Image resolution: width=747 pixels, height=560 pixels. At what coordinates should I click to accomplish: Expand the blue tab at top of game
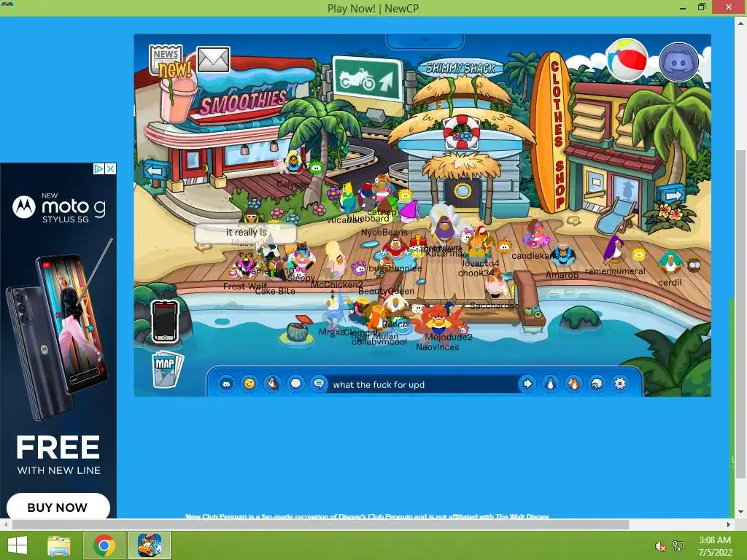click(425, 41)
